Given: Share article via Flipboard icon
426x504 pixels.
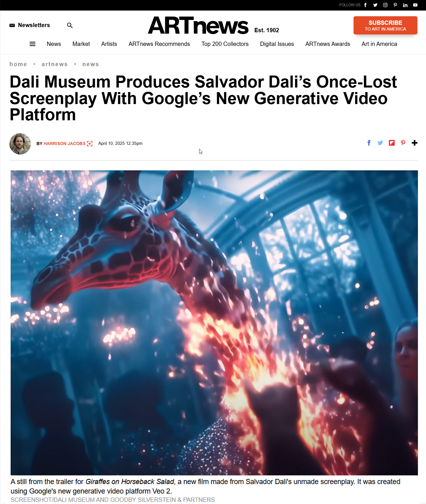Looking at the screenshot, I should [392, 143].
